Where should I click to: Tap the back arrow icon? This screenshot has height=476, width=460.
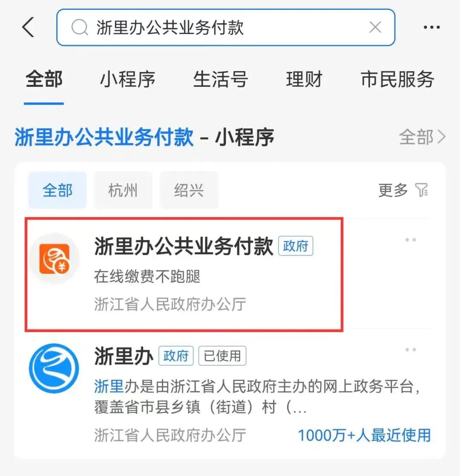tap(28, 27)
